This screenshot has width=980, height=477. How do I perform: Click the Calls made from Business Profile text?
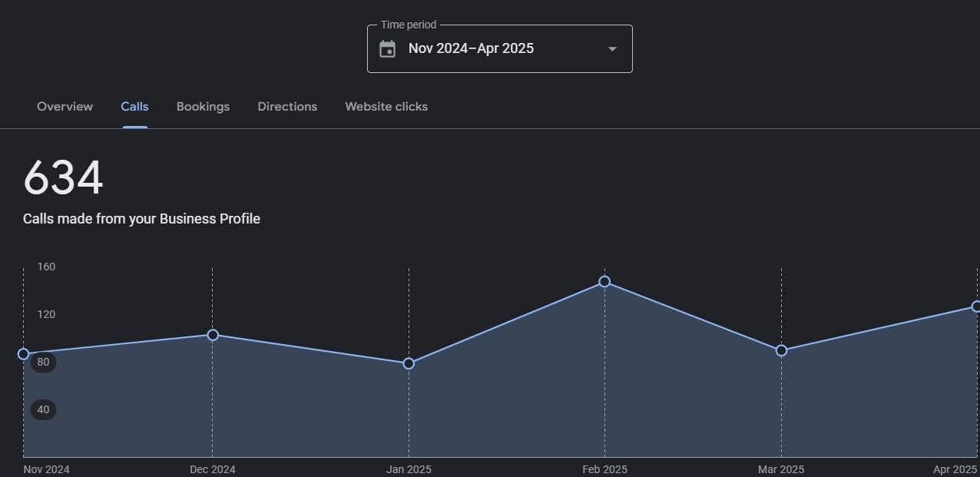[141, 219]
